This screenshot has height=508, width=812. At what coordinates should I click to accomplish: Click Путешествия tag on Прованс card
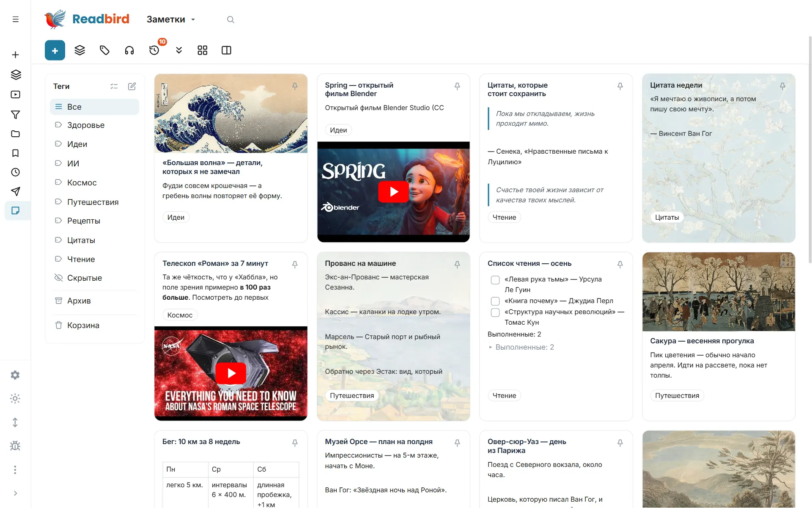(352, 396)
